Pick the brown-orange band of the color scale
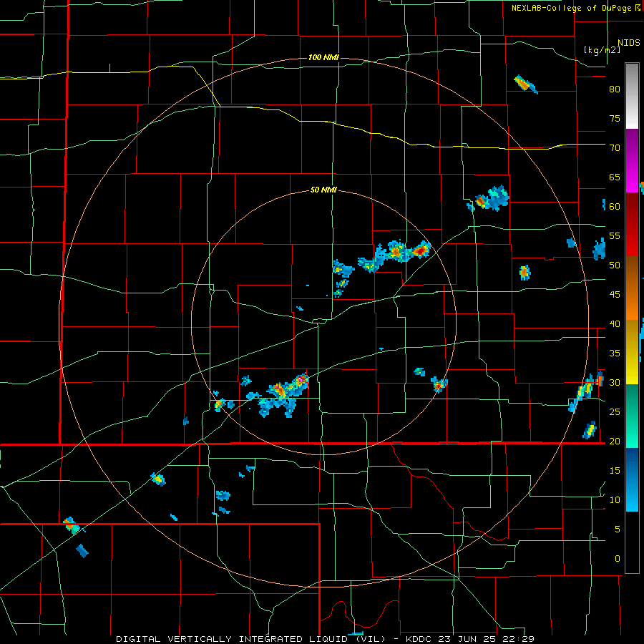 pos(632,288)
